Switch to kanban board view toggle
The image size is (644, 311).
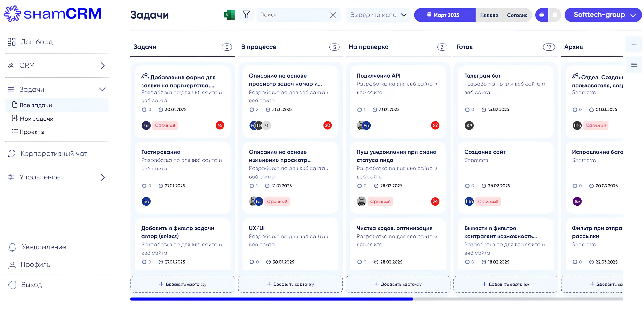542,15
